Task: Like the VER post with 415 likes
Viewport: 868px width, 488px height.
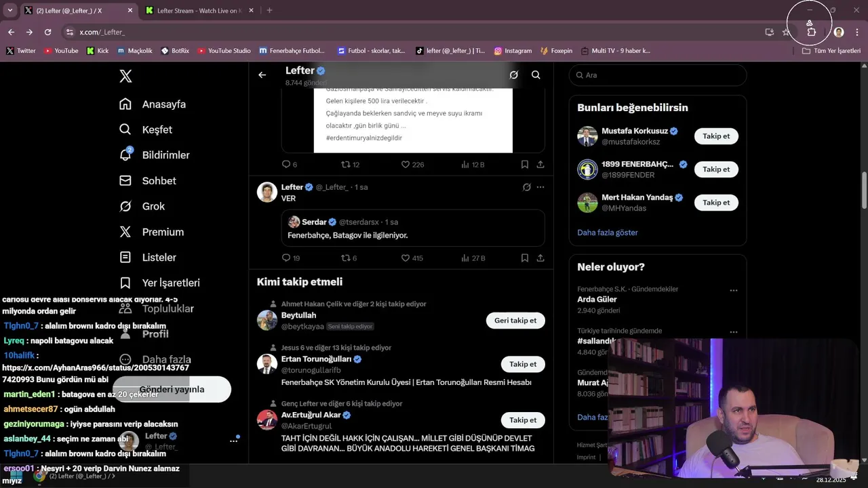Action: coord(412,258)
